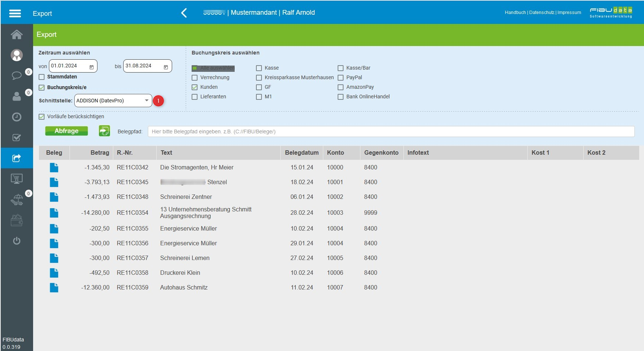Click the green export file icon beside Abfrage
This screenshot has height=351, width=644.
pyautogui.click(x=104, y=131)
